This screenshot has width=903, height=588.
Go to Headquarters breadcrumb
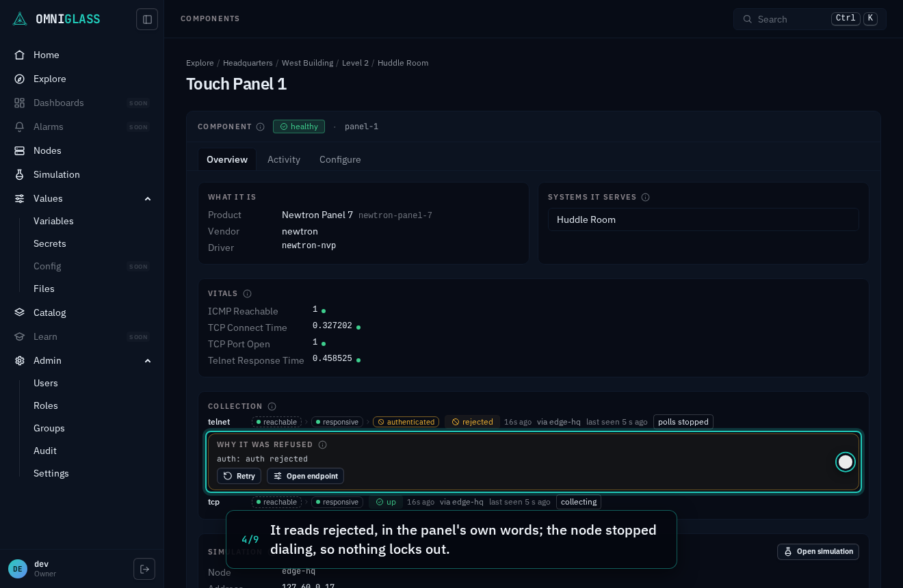[248, 63]
